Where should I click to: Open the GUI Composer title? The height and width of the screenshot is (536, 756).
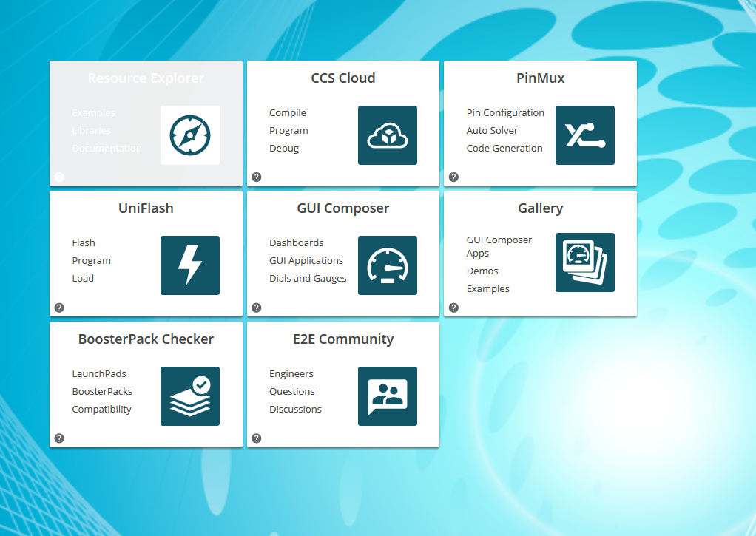343,208
